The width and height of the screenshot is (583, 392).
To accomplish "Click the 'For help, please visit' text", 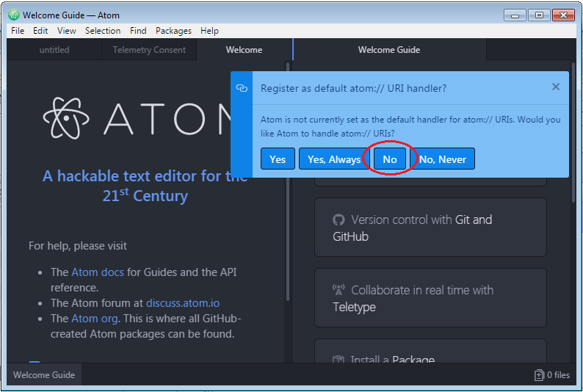I will (x=78, y=246).
